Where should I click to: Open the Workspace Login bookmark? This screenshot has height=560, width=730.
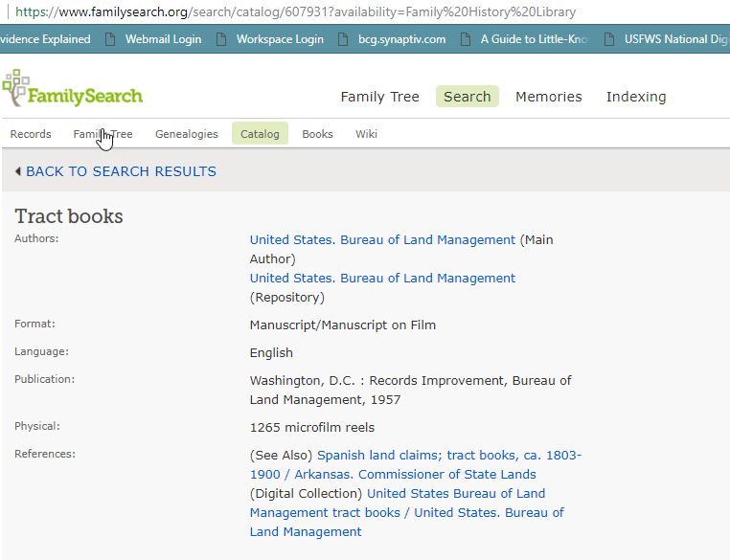[280, 39]
